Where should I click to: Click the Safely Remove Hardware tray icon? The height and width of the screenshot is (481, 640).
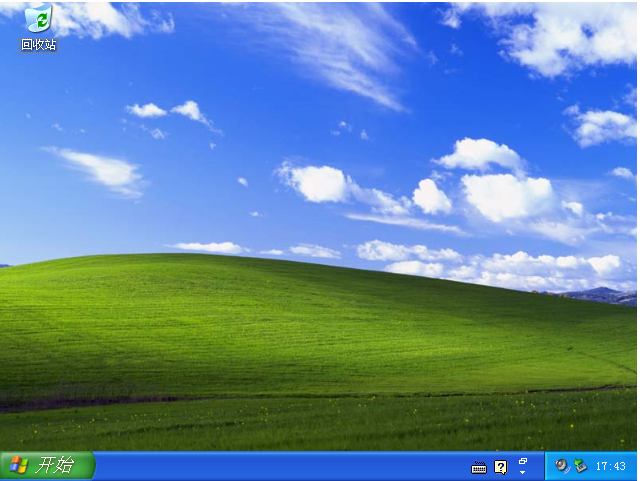(580, 465)
